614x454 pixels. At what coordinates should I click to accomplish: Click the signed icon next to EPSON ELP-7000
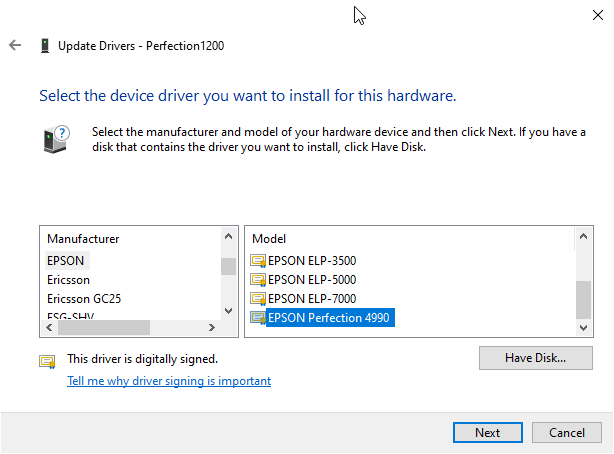[x=258, y=299]
